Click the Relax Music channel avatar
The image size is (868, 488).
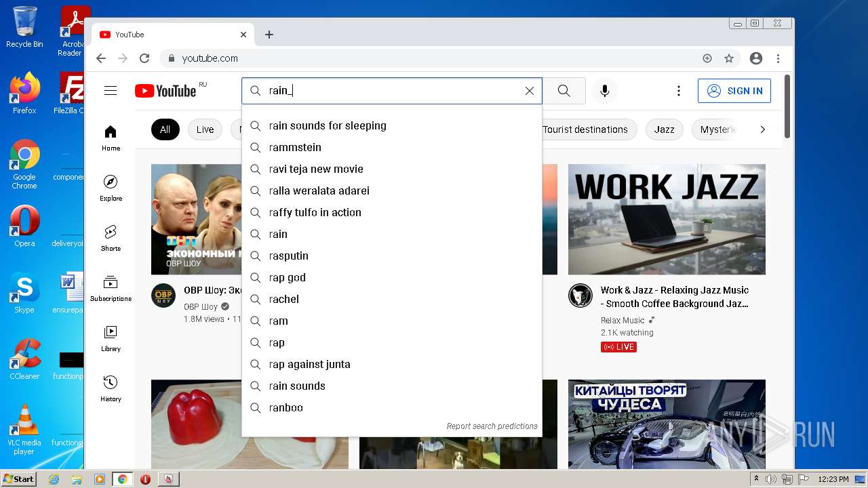pyautogui.click(x=580, y=296)
